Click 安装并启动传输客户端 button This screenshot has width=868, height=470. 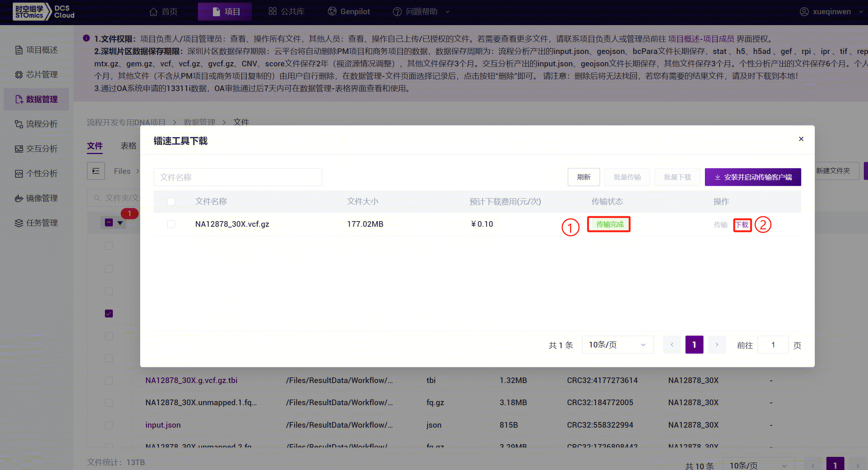click(x=753, y=177)
